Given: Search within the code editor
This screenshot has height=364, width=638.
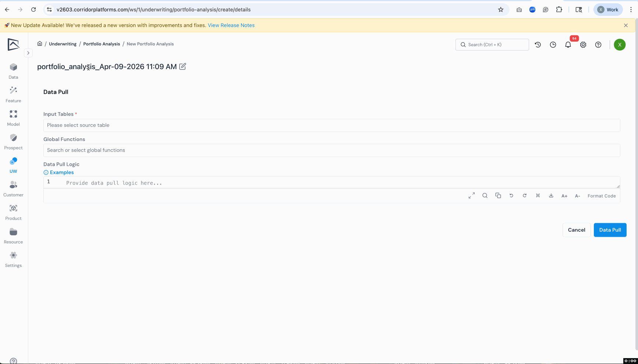Looking at the screenshot, I should pos(485,196).
